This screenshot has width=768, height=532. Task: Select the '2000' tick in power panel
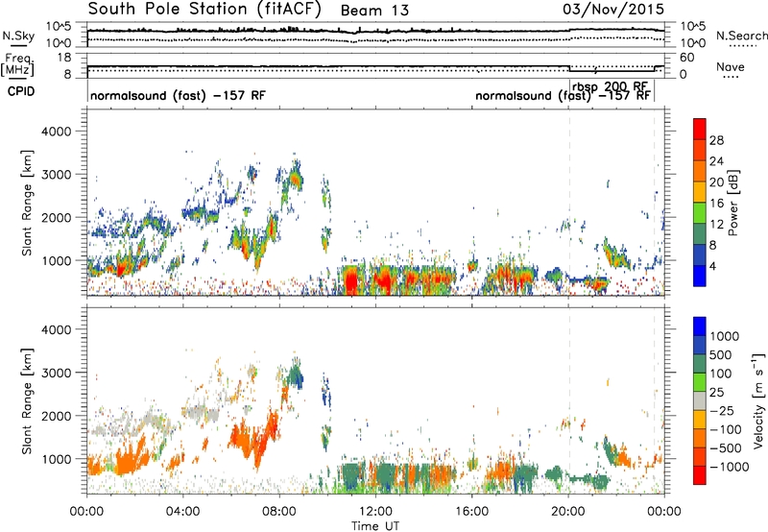(57, 217)
